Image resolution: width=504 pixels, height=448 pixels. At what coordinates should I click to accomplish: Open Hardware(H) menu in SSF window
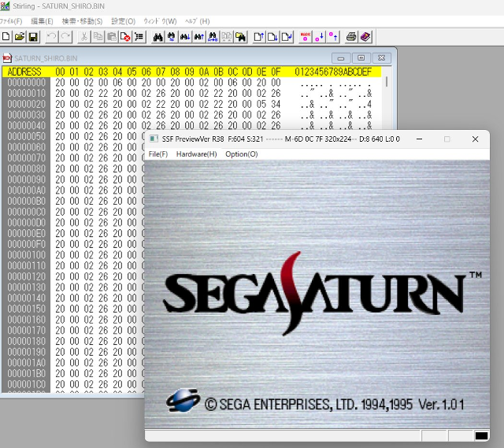(196, 154)
